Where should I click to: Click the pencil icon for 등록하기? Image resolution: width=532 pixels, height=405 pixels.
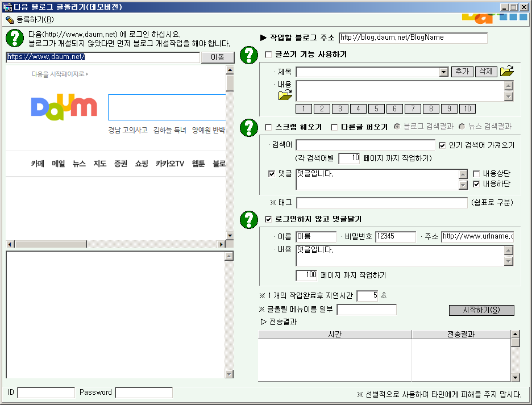tap(9, 19)
